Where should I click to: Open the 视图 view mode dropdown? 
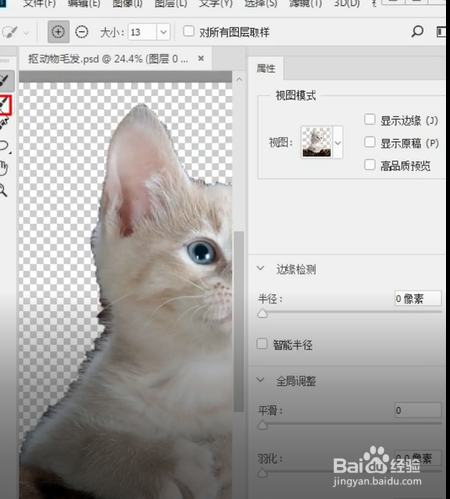coord(338,143)
